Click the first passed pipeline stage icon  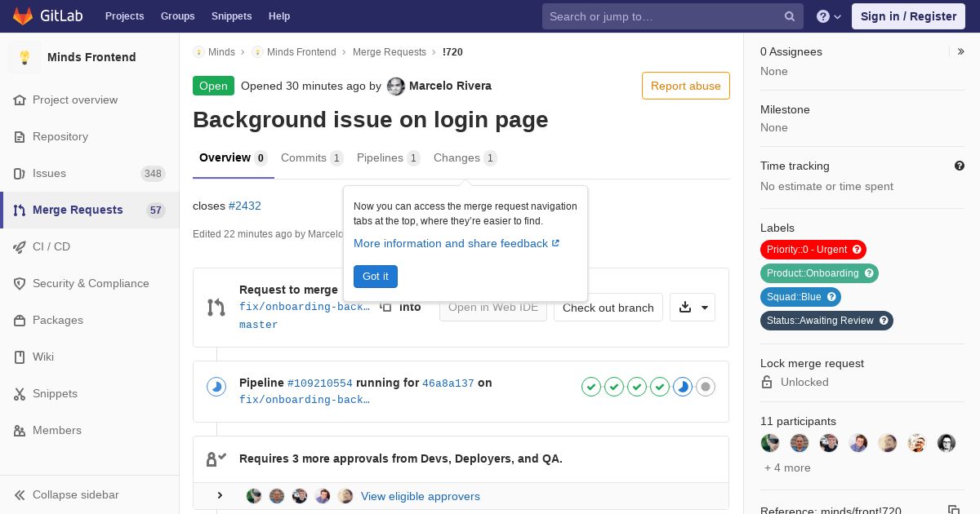(591, 387)
